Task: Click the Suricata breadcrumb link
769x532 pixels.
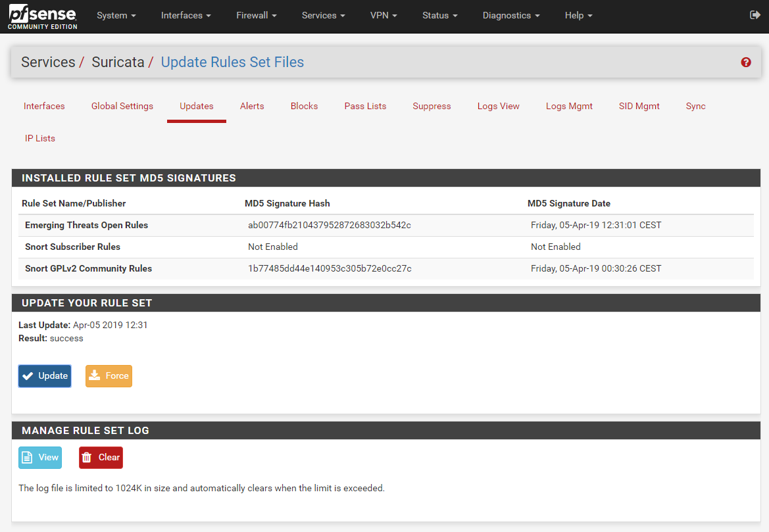Action: pos(118,62)
